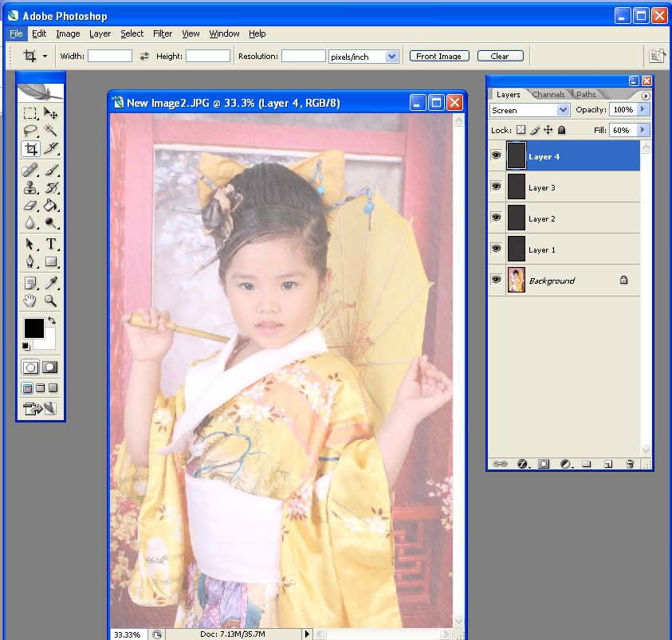The image size is (672, 640).
Task: Select the Magic Wand tool
Action: (51, 131)
